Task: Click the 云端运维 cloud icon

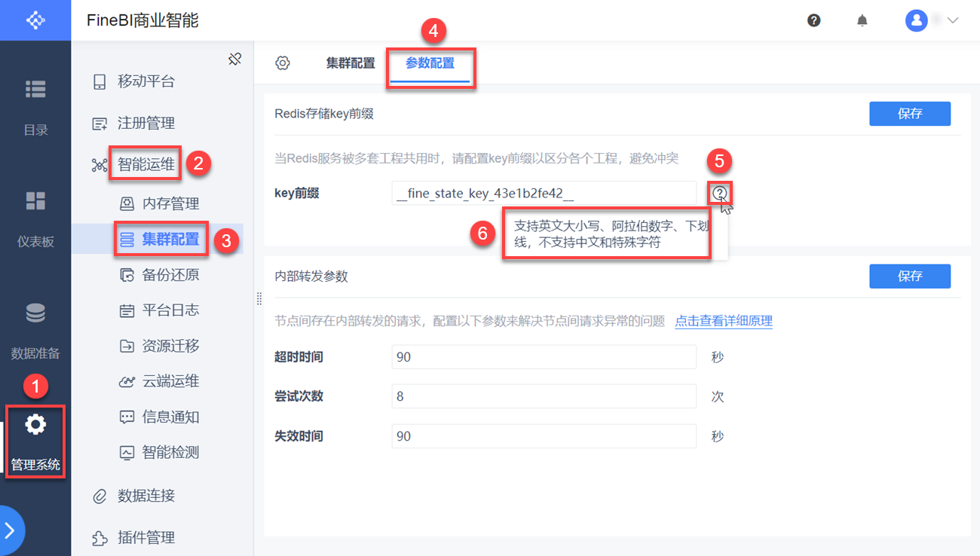Action: coord(127,382)
